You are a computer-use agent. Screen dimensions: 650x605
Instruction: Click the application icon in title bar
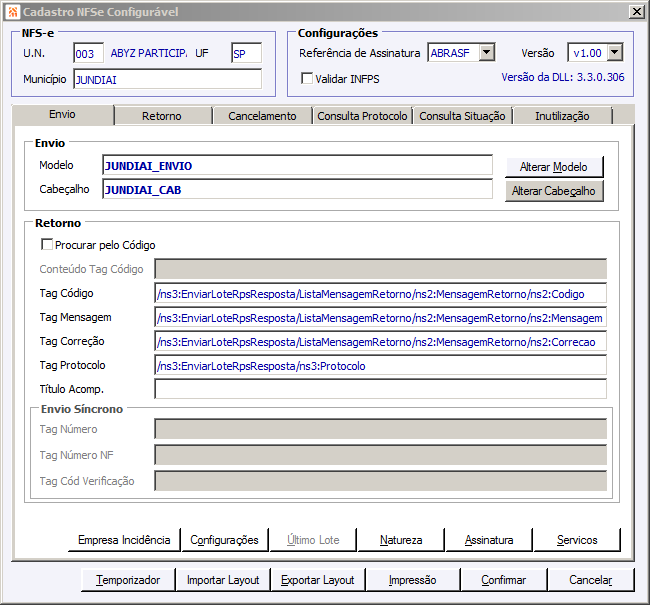(x=13, y=12)
